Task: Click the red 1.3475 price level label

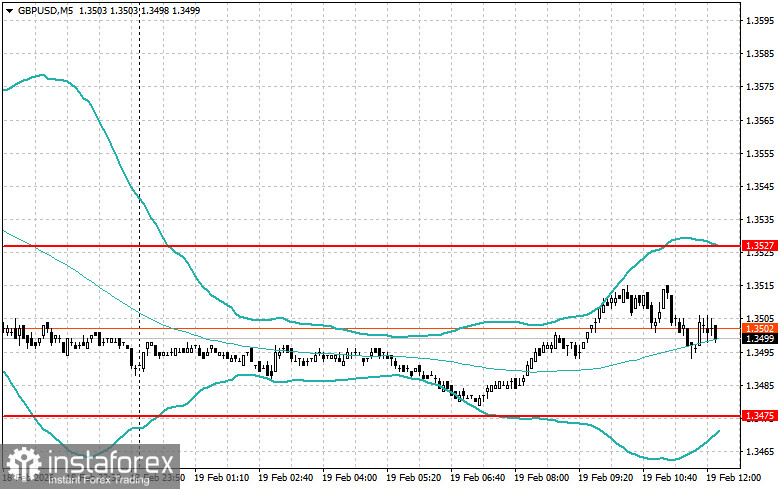Action: [760, 415]
